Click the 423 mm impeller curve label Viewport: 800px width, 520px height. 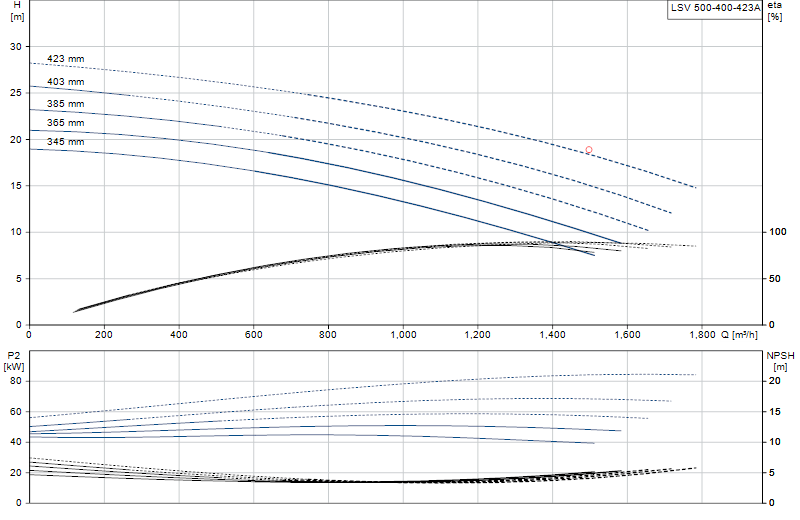tap(65, 59)
